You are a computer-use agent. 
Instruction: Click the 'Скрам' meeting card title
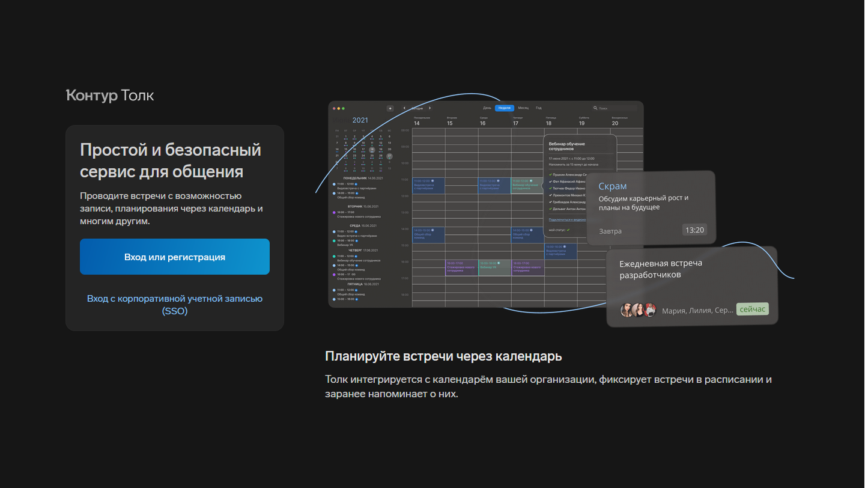(613, 186)
